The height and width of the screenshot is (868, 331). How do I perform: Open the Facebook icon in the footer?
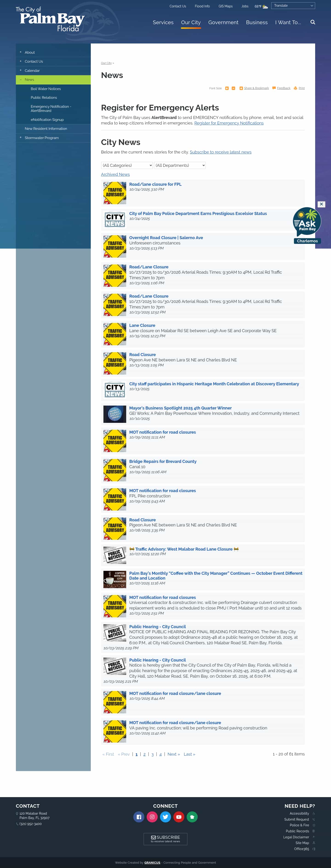[139, 817]
